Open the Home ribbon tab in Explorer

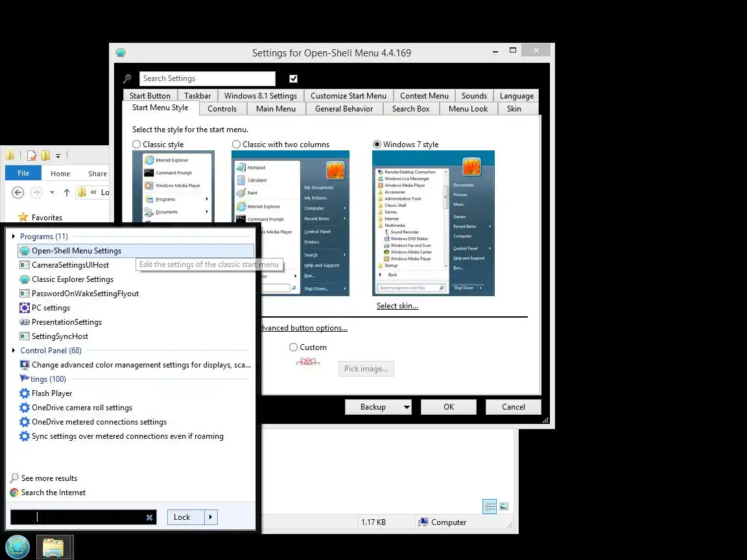(60, 174)
